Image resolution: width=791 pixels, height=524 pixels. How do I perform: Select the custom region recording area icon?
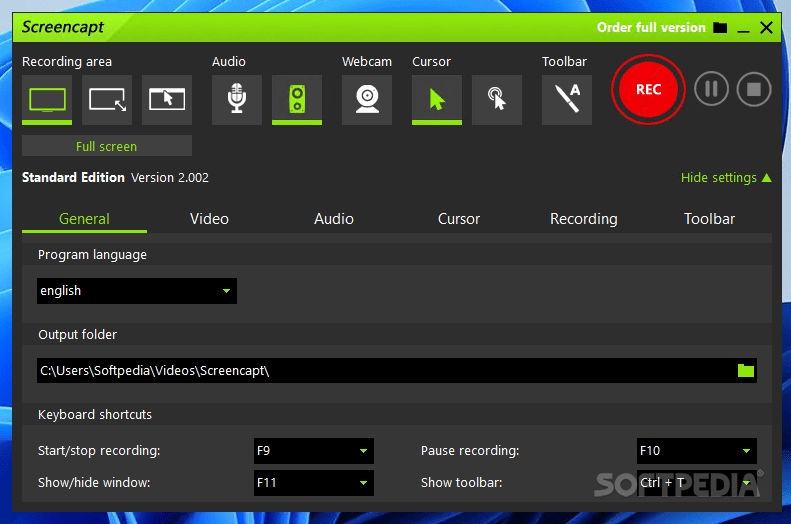(x=107, y=99)
